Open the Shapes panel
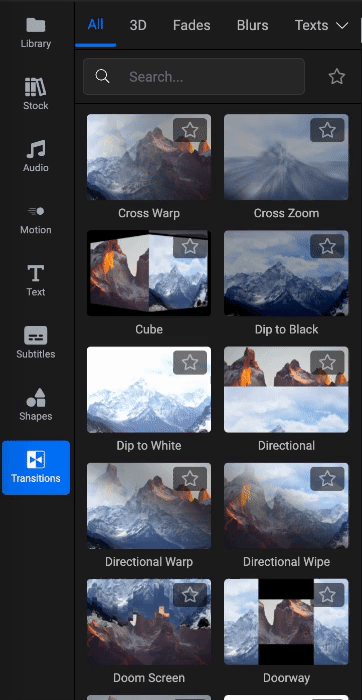362x700 pixels. [x=36, y=405]
